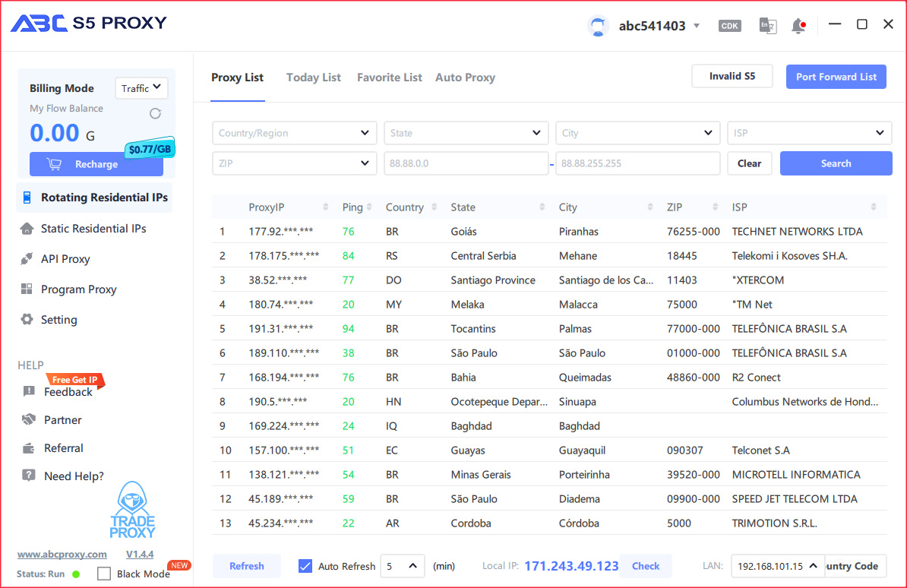Screen dimensions: 907x588
Task: Click the Rotating Residential IPs icon
Action: coord(27,198)
